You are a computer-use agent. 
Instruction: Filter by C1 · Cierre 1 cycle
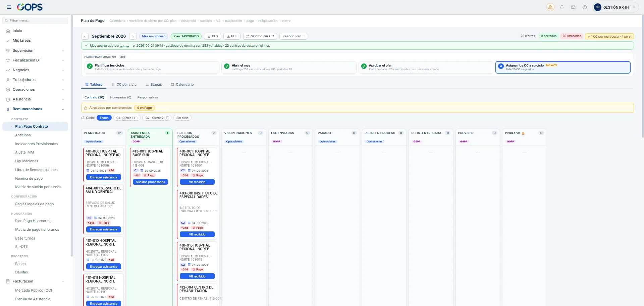127,118
